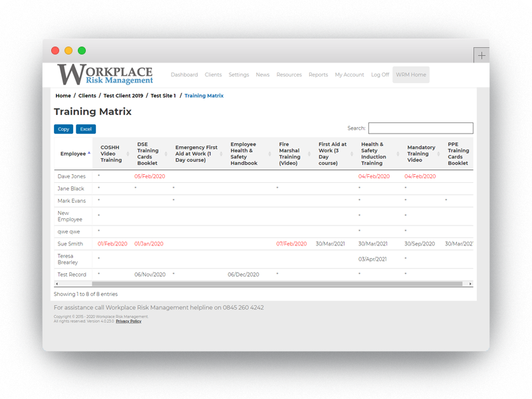The image size is (532, 399).
Task: Sort by PPE Training Cards Booklet column
Action: tap(458, 154)
